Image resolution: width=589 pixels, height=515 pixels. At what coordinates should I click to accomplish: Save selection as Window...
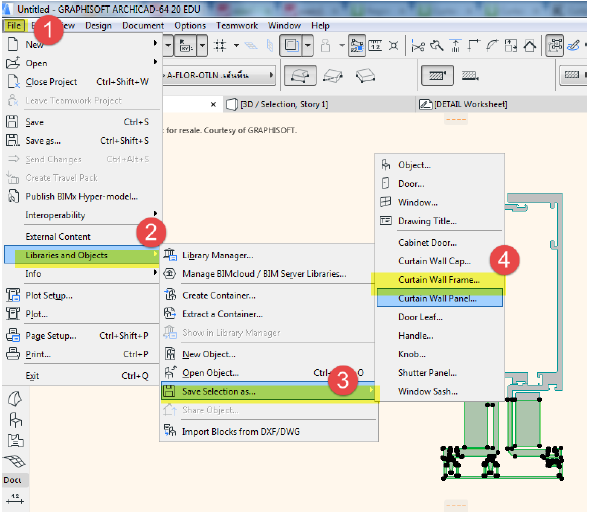pyautogui.click(x=440, y=202)
